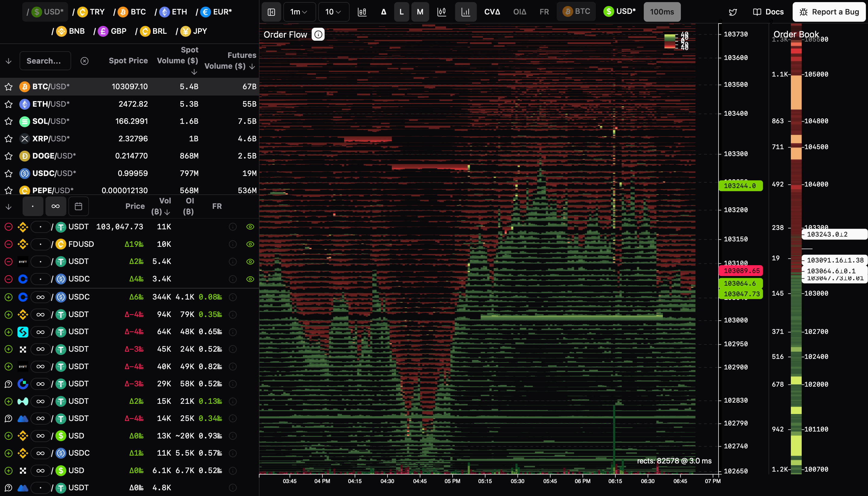Toggle the L limit orders button
The image size is (868, 496).
(x=401, y=12)
